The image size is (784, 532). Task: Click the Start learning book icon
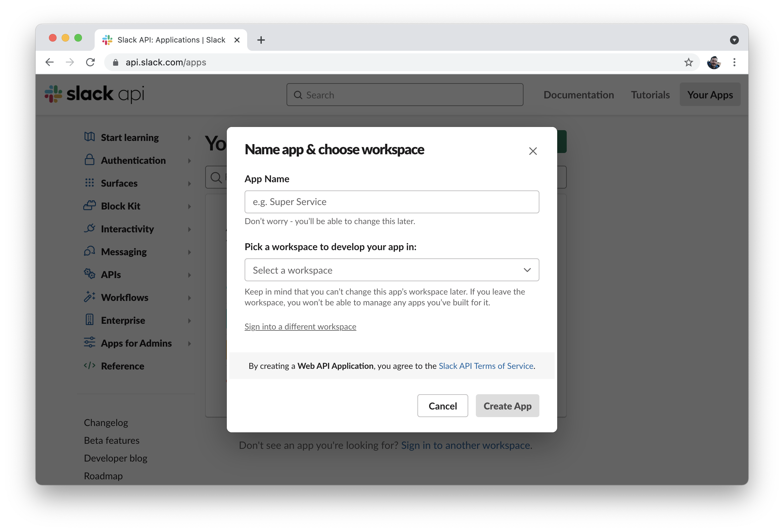coord(89,137)
